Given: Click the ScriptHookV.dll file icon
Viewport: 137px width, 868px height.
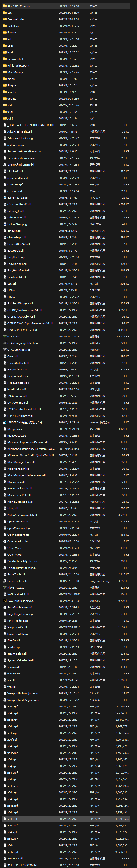Looking at the screenshot, I should 5,627.
